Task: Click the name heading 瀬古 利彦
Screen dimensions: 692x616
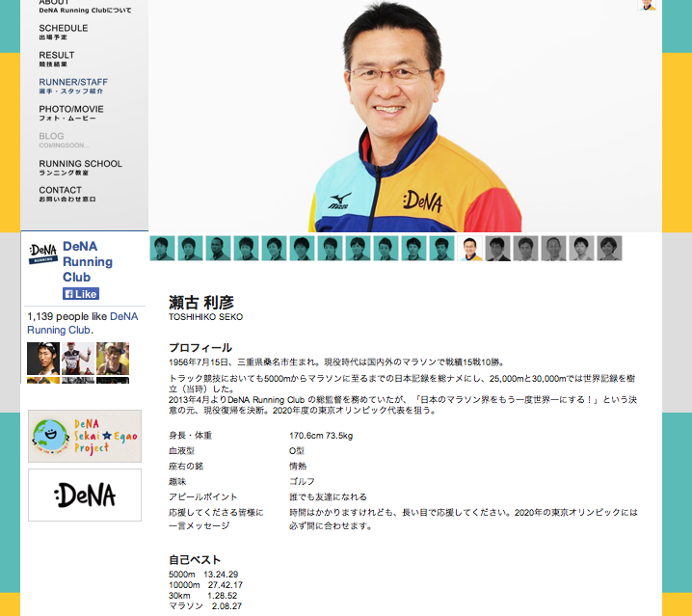Action: click(201, 303)
